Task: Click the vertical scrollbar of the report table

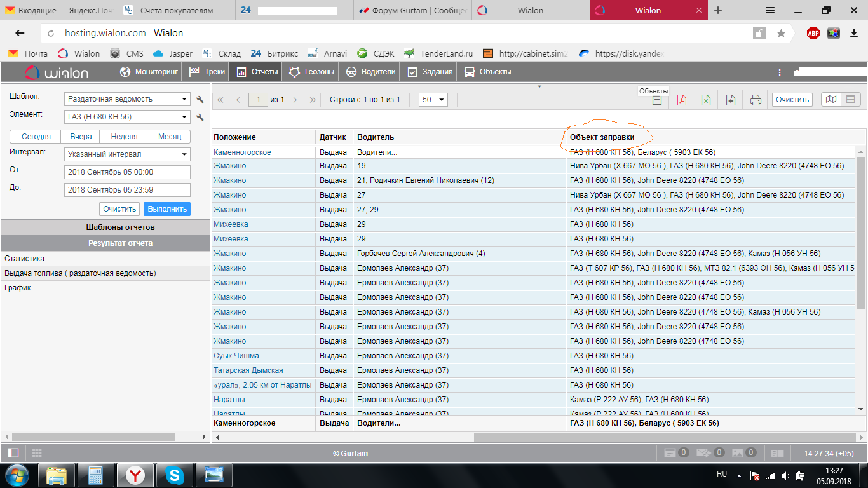Action: 861,254
